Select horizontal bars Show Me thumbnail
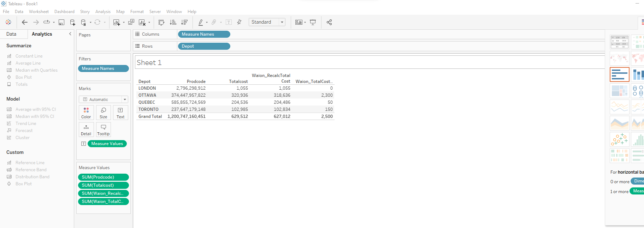This screenshot has width=644, height=228. (x=620, y=74)
